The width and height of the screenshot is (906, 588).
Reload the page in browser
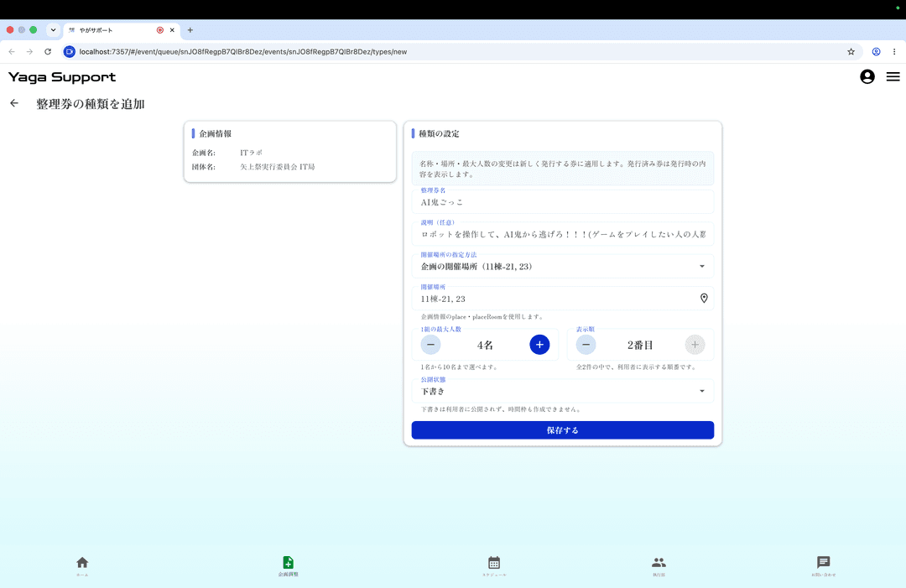[x=48, y=51]
